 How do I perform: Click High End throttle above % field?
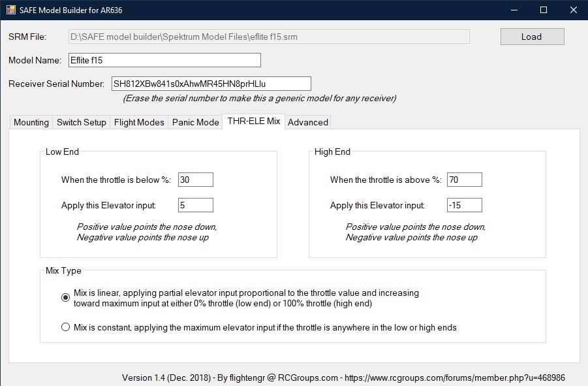[x=465, y=180]
